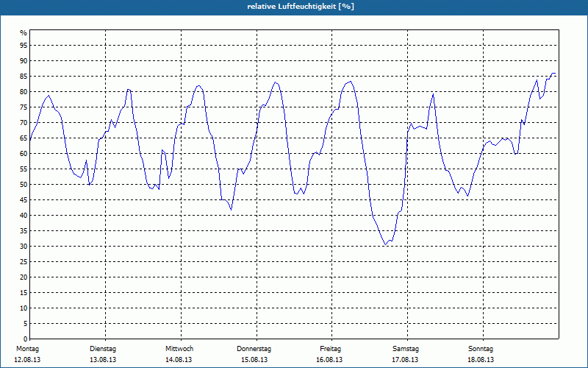Click the '45' y-axis value

click(x=24, y=199)
